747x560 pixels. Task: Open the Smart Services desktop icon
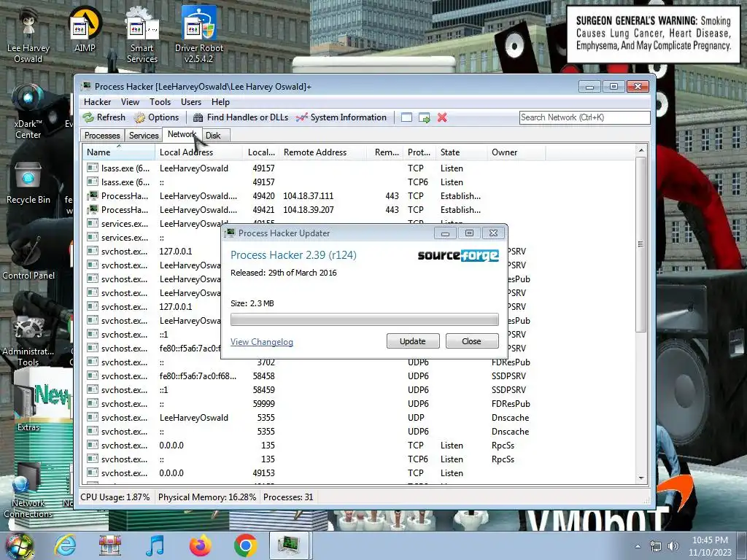pos(142,35)
